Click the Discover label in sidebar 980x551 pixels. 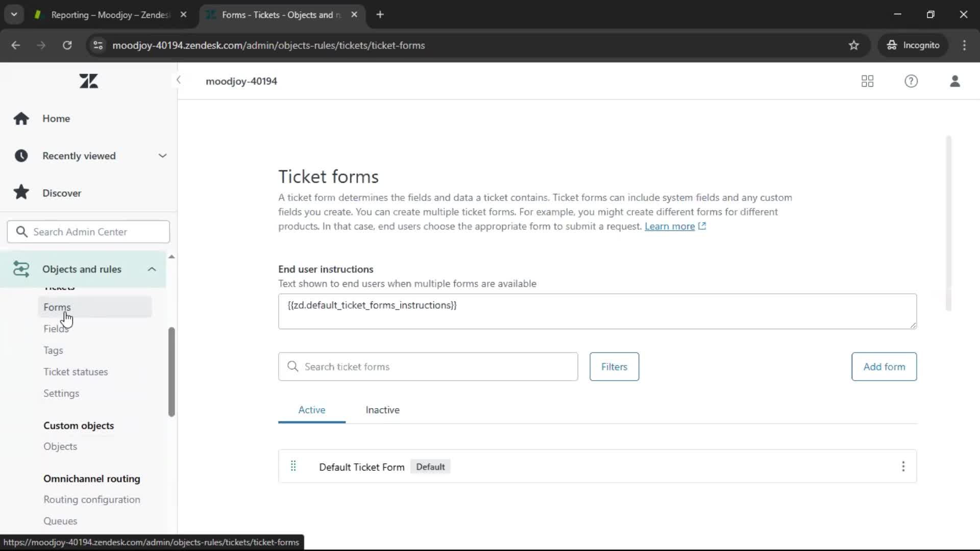[x=62, y=193]
